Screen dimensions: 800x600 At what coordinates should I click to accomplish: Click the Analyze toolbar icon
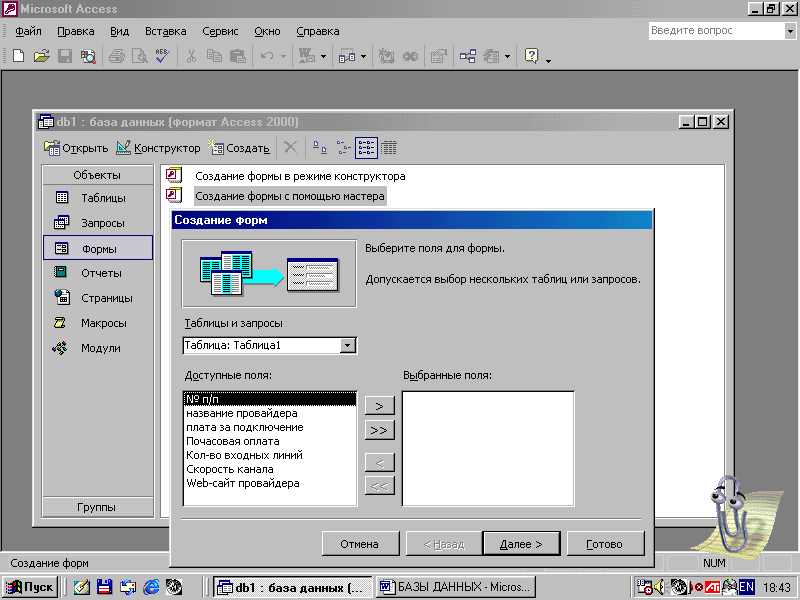[347, 56]
